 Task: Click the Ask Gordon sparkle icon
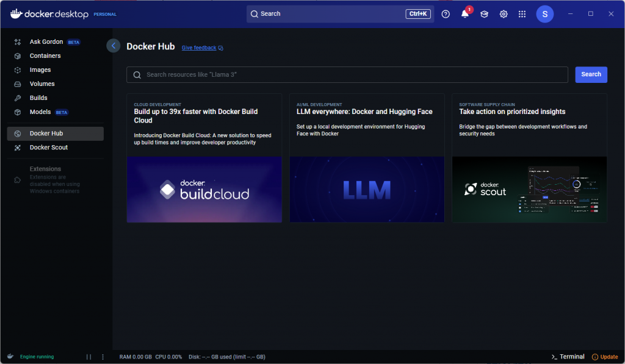pos(18,42)
